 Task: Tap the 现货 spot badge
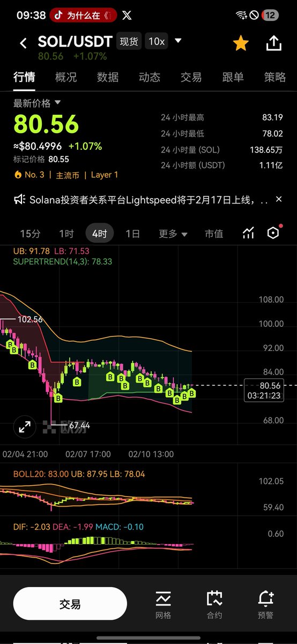point(129,41)
